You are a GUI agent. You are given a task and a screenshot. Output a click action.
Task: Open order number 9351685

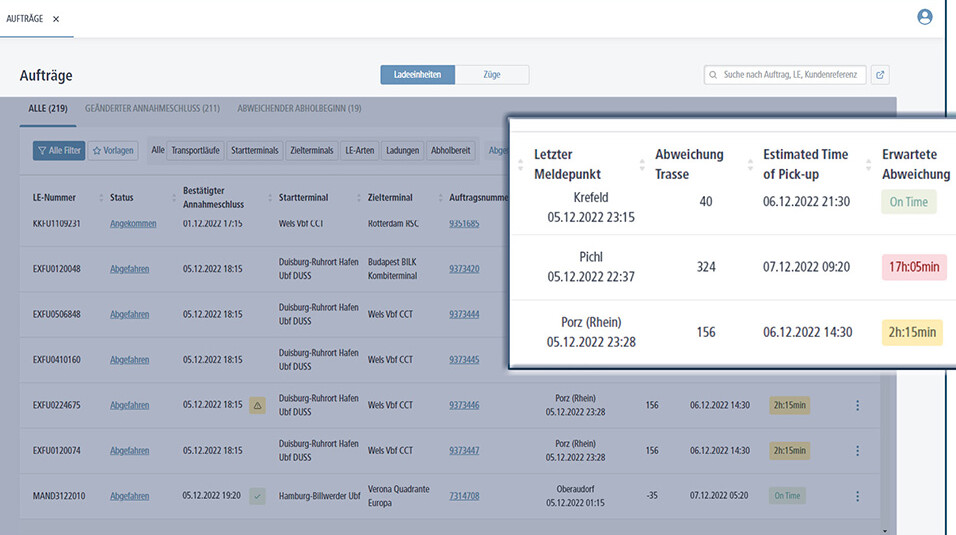(x=464, y=223)
